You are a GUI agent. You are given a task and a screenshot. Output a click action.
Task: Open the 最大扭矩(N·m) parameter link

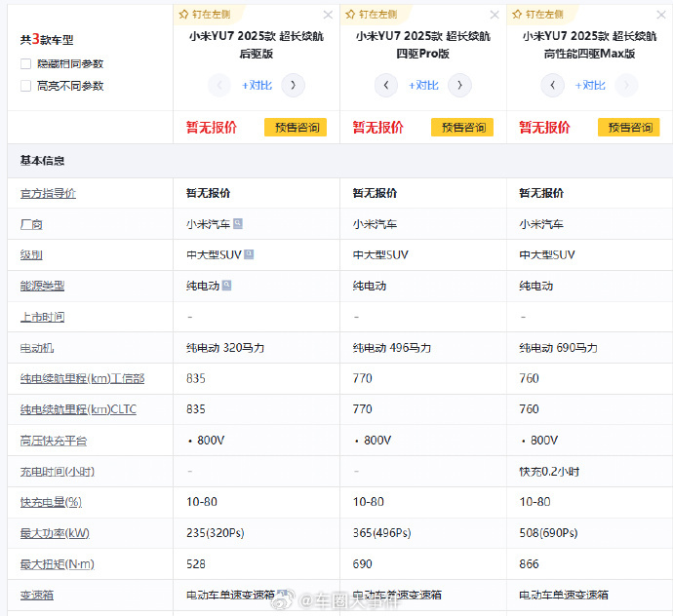click(x=58, y=564)
